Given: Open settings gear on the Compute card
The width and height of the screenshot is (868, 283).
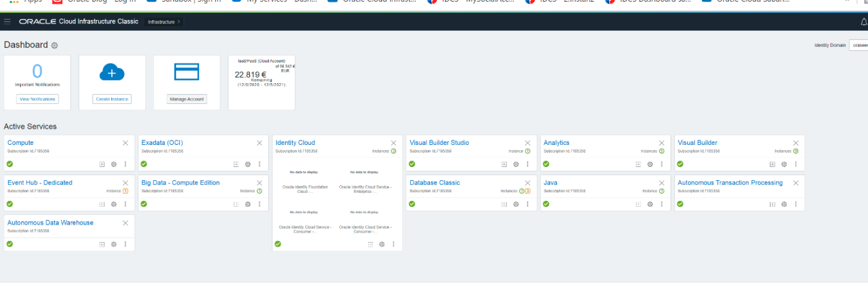Looking at the screenshot, I should click(x=114, y=165).
